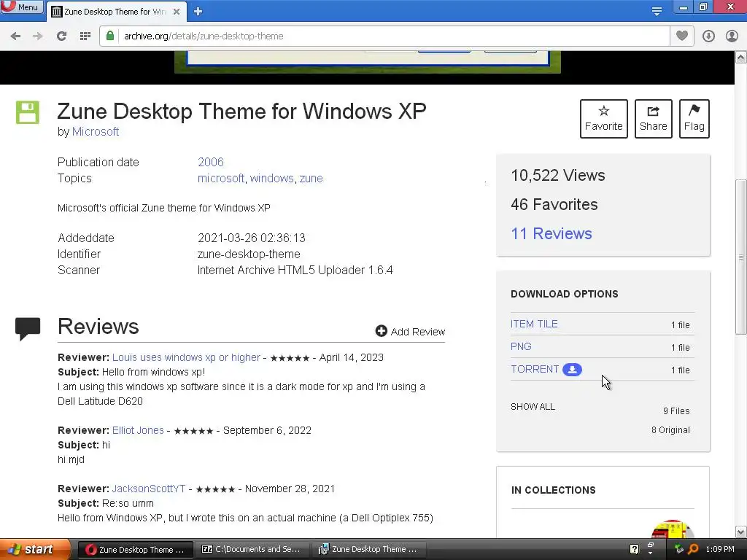The image size is (747, 560).
Task: Favorite this item with star button
Action: click(603, 119)
